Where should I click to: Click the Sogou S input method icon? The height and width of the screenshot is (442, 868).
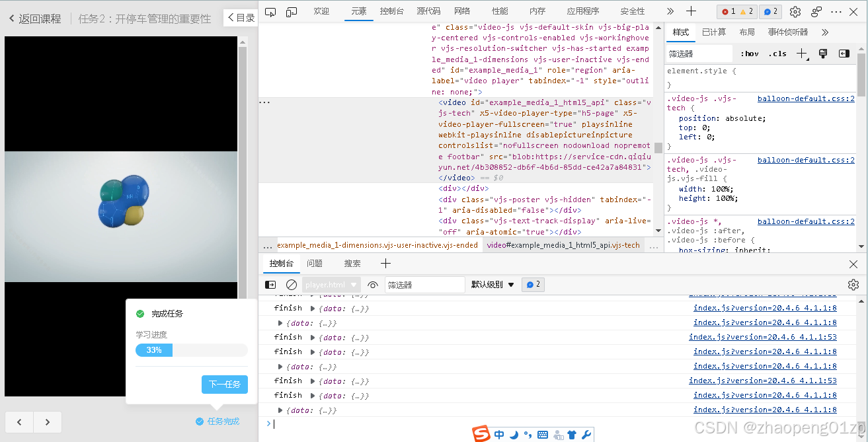pyautogui.click(x=481, y=434)
